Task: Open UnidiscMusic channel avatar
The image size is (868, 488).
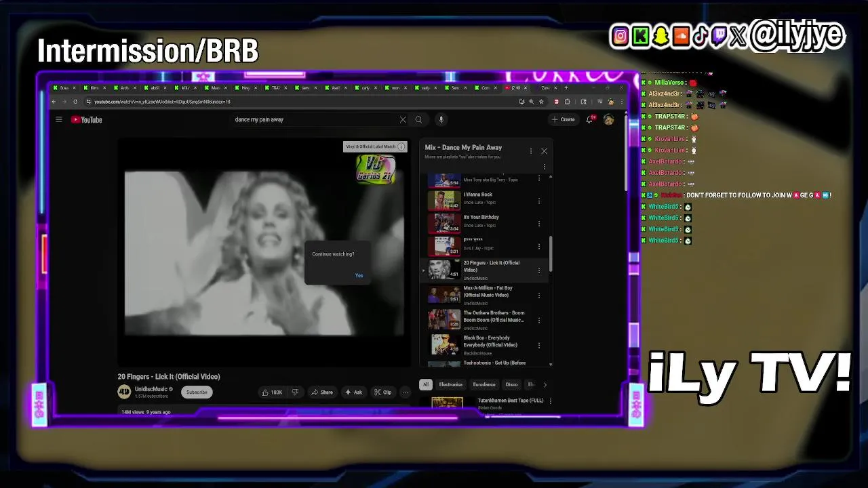Action: pos(124,392)
